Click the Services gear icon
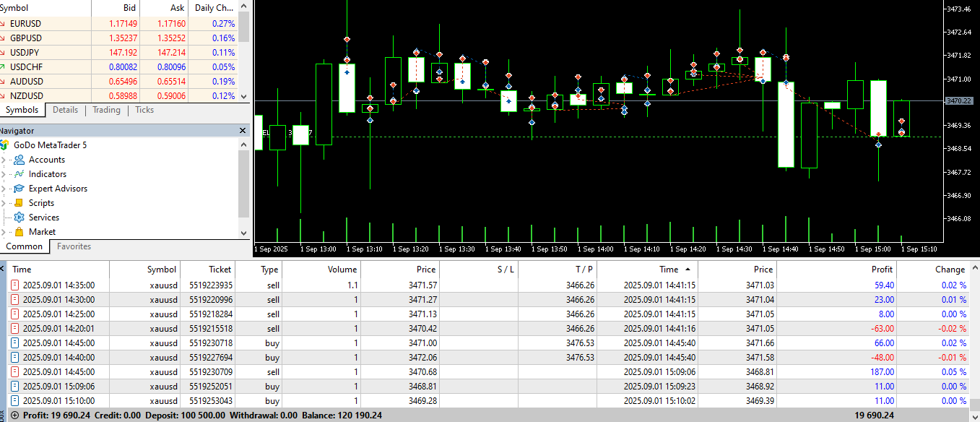The width and height of the screenshot is (980, 422). [x=19, y=218]
